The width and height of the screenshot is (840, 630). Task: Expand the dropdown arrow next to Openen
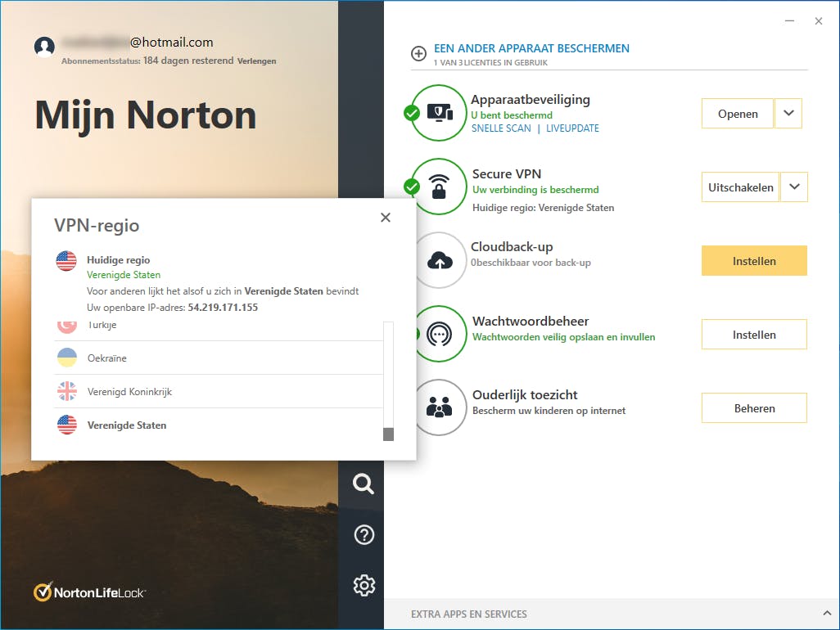tap(788, 114)
